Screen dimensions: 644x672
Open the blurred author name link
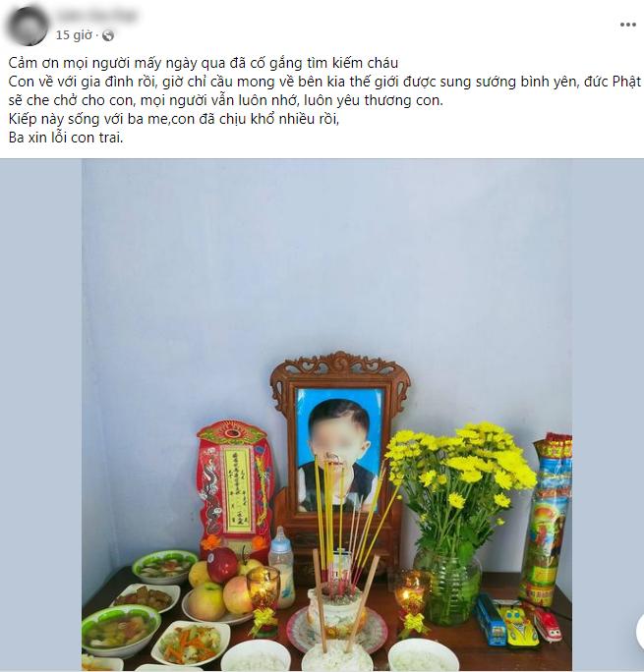click(96, 16)
